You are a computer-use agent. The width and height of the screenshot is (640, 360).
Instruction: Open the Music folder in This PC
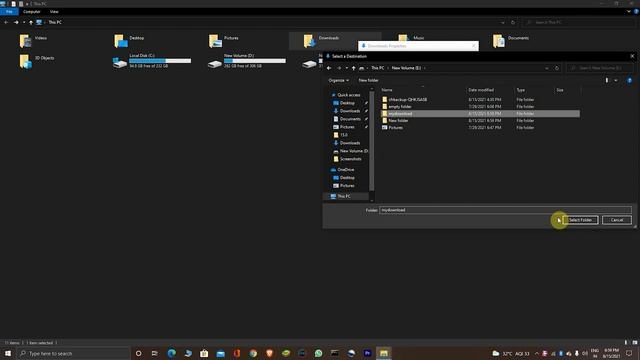[411, 38]
